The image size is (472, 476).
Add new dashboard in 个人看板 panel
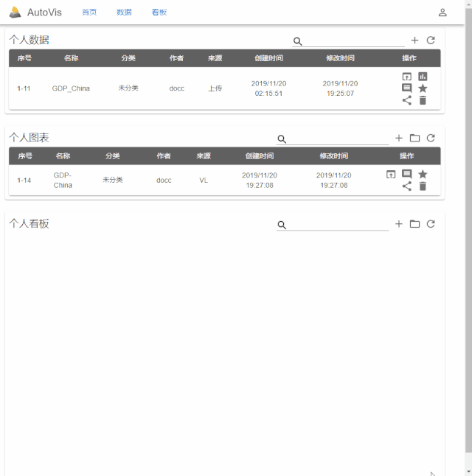point(399,224)
